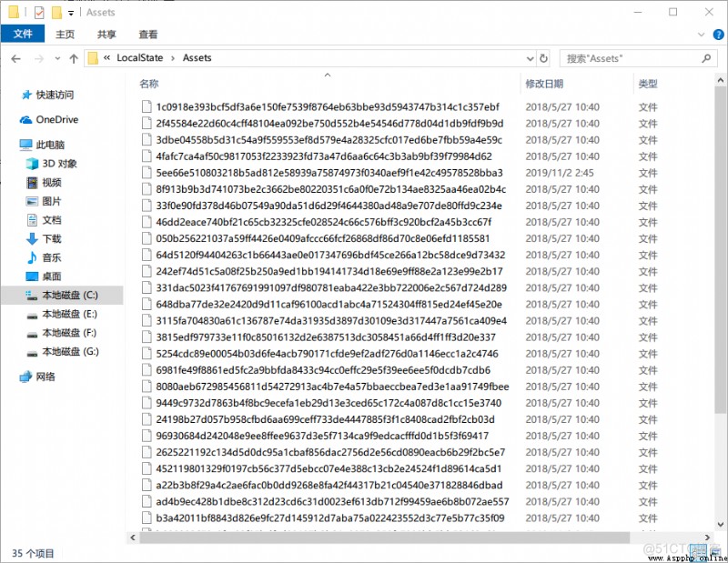
Task: Open the 下载 folder in sidebar
Action: 44,239
